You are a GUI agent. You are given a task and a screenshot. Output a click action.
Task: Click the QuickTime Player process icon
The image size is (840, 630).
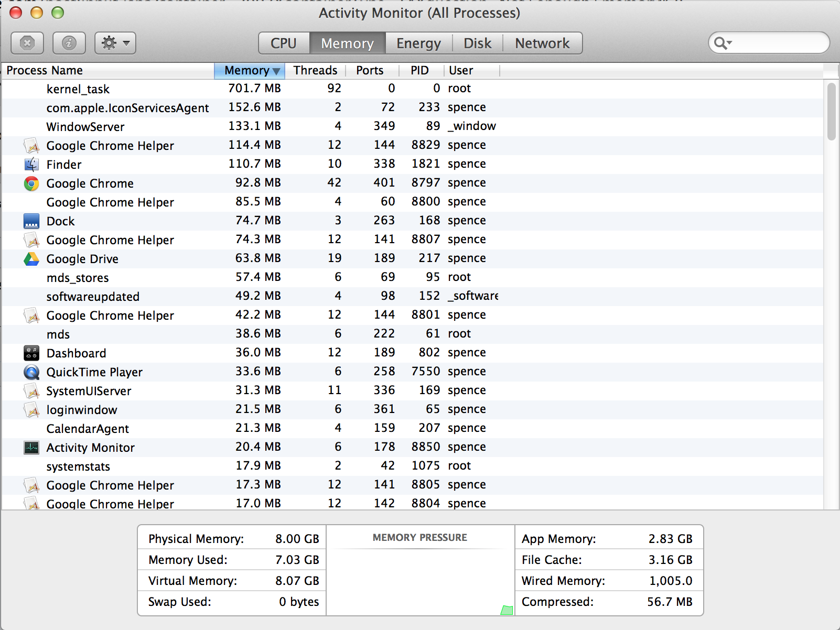(31, 372)
